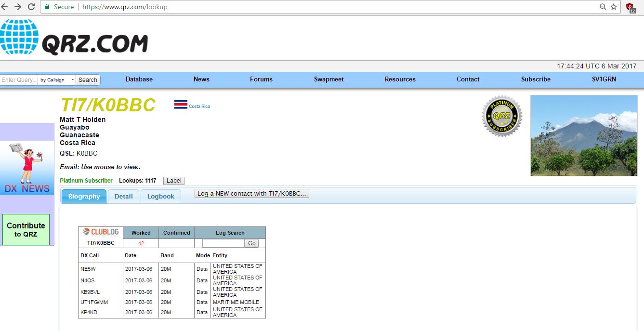Switch to the Logbook tab

click(161, 197)
